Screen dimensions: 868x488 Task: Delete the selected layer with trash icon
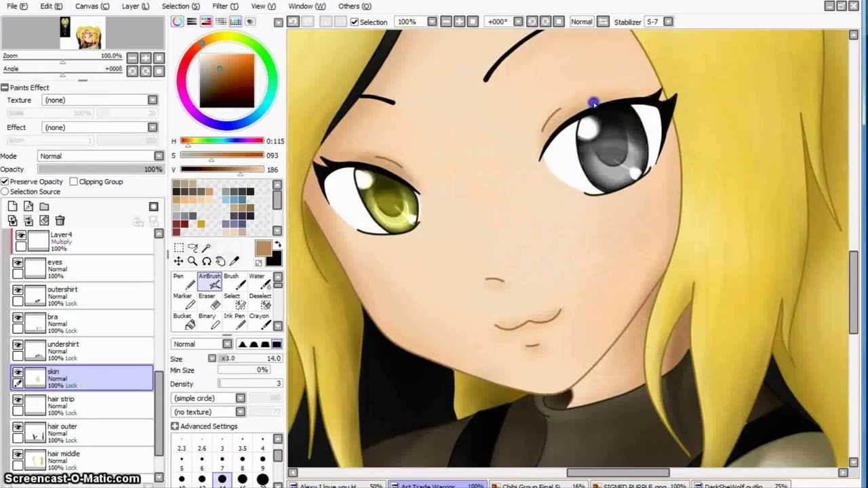[x=60, y=220]
